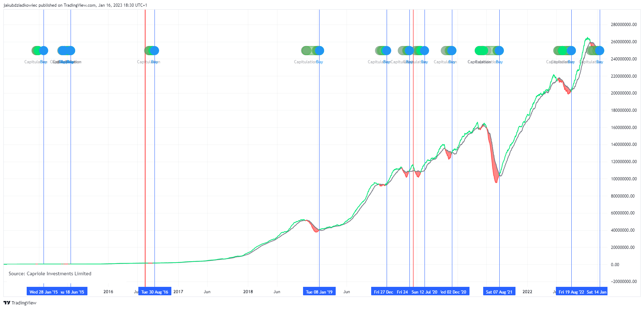The width and height of the screenshot is (644, 309).
Task: Select the 'Sat 14 Jan' date label
Action: point(597,292)
